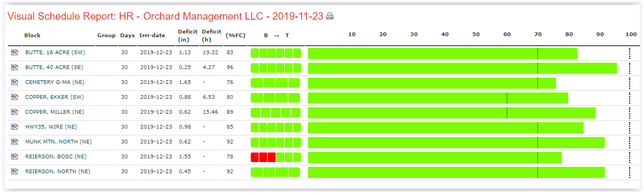Open chart icon for BUTTE, 40 ACRE (SE)
Image resolution: width=644 pixels, height=195 pixels.
click(15, 67)
